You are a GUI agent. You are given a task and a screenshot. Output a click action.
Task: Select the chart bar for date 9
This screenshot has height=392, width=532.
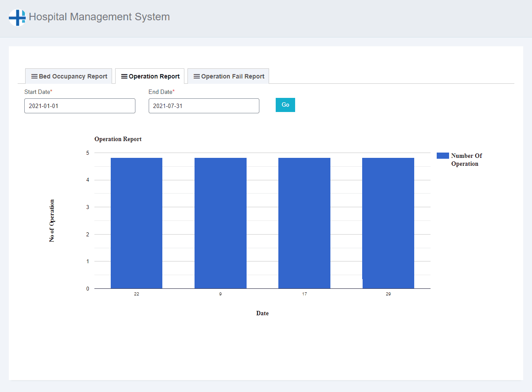point(220,223)
